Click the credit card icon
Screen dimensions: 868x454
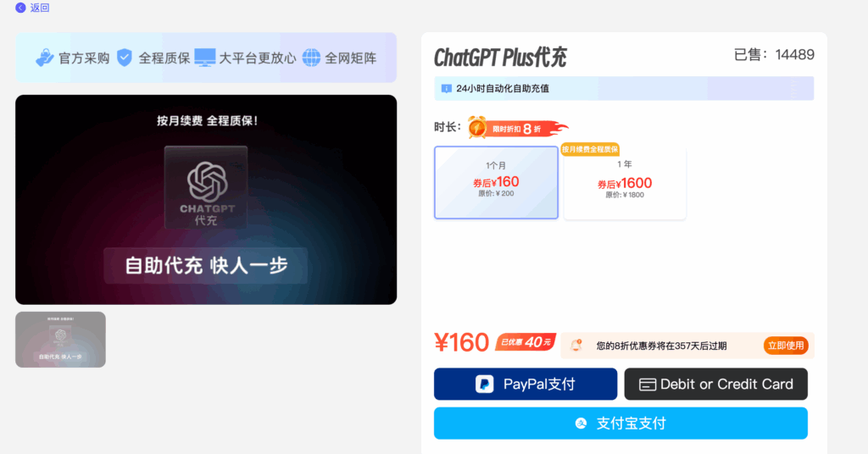click(647, 385)
